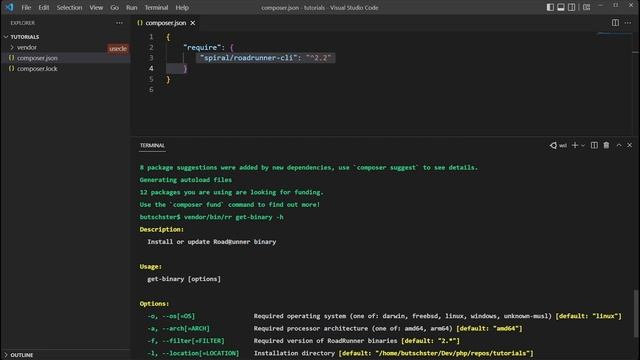
Task: Select the TERMINAL panel tab
Action: point(152,145)
